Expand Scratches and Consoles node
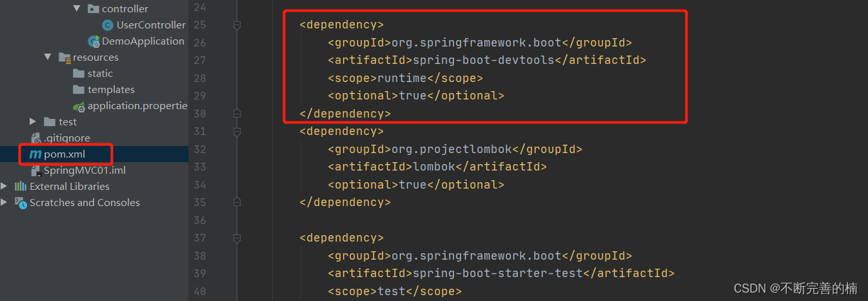The width and height of the screenshot is (868, 301). coord(5,202)
